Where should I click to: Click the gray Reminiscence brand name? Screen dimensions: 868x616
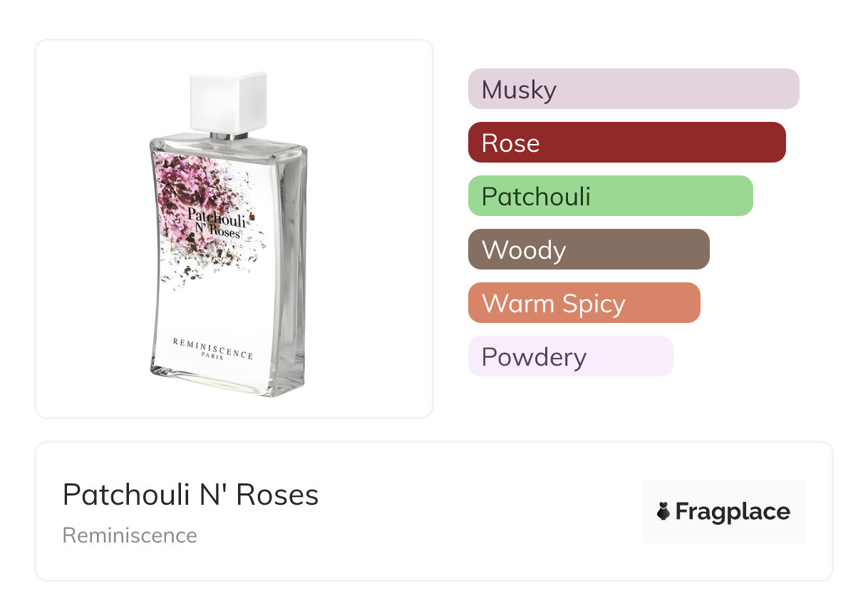pos(130,535)
